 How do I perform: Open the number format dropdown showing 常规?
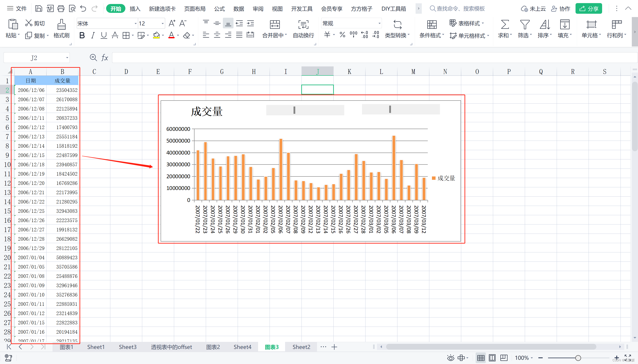[379, 23]
